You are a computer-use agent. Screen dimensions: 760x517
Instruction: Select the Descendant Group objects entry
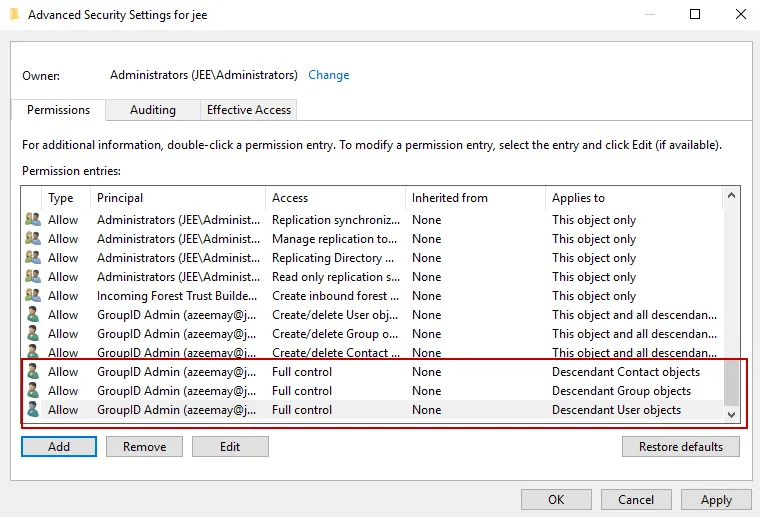pyautogui.click(x=372, y=391)
